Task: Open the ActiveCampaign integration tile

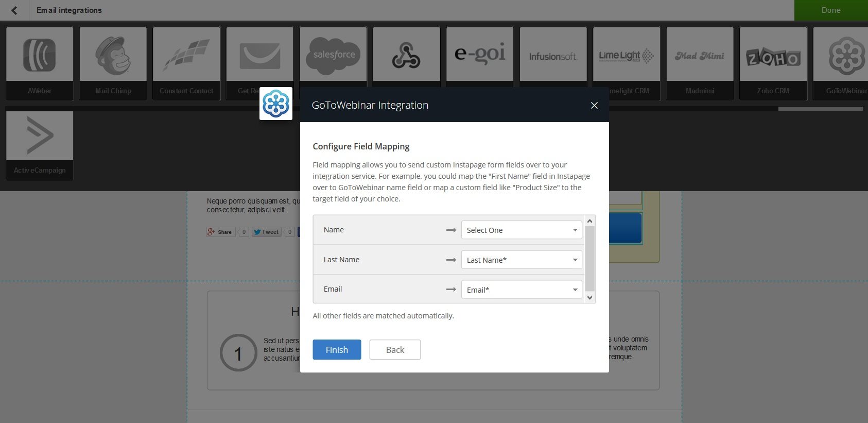Action: coord(40,145)
